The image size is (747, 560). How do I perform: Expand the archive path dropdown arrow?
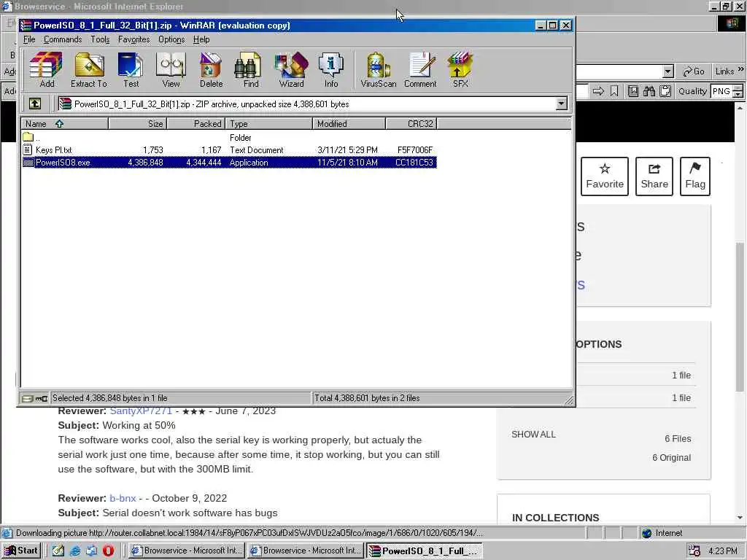point(562,104)
